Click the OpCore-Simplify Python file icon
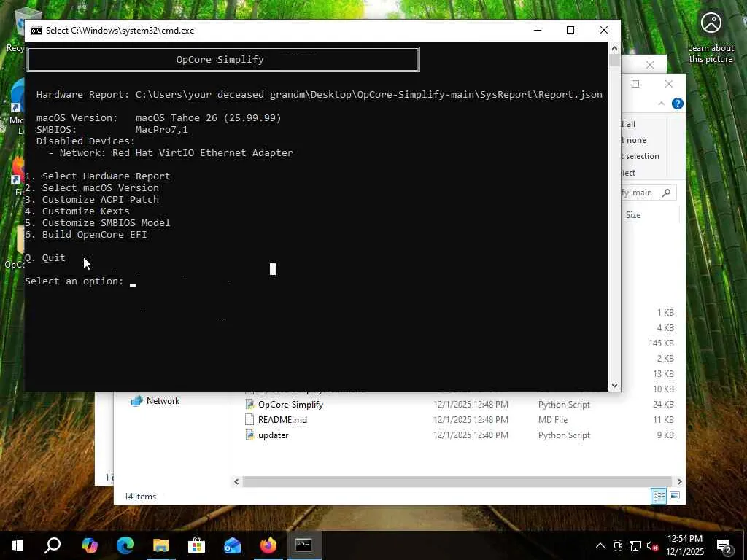This screenshot has width=747, height=560. coord(249,404)
